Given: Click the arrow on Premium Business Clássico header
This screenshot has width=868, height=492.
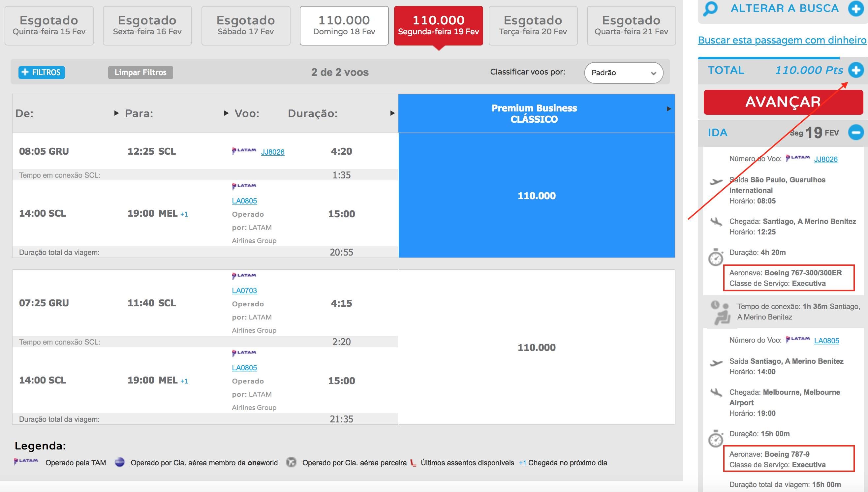Looking at the screenshot, I should click(668, 109).
